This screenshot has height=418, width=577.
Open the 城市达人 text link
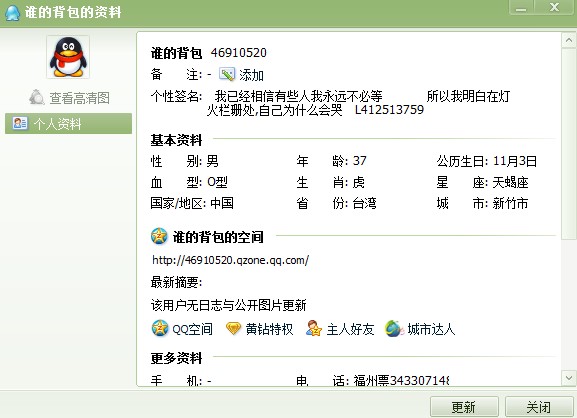tap(431, 329)
